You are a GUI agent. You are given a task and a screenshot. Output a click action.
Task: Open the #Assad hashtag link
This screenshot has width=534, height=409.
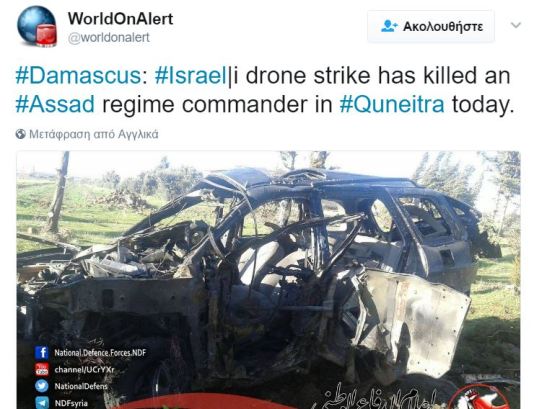pos(55,104)
